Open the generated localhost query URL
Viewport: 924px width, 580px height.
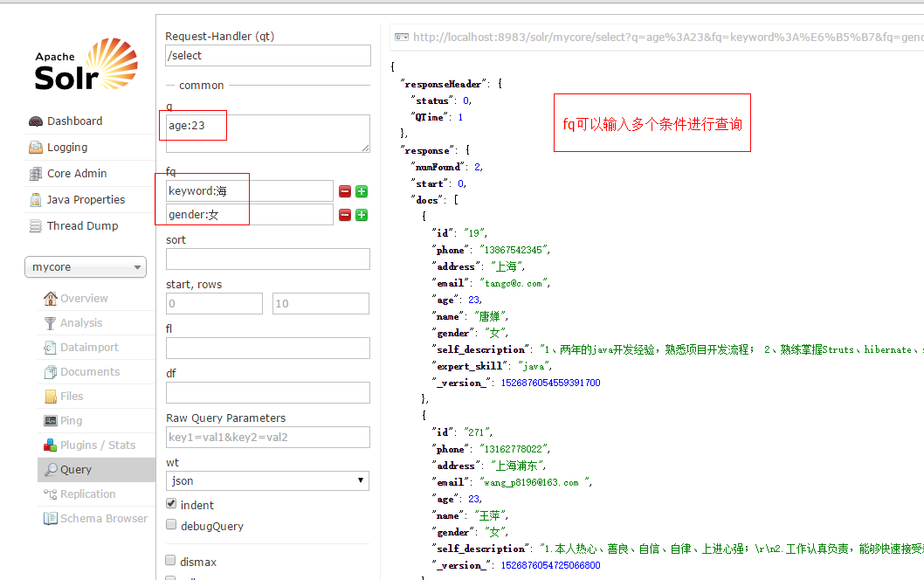(667, 38)
